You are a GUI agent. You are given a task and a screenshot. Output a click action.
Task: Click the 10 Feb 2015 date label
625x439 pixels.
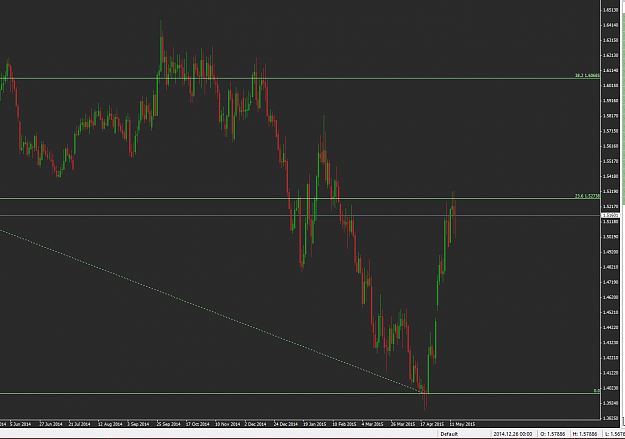(x=344, y=424)
